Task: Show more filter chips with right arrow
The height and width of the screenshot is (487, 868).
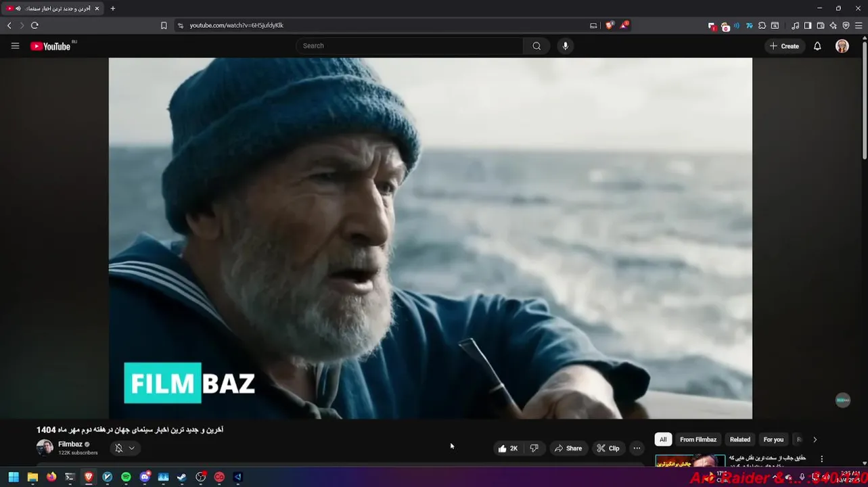Action: pyautogui.click(x=815, y=440)
